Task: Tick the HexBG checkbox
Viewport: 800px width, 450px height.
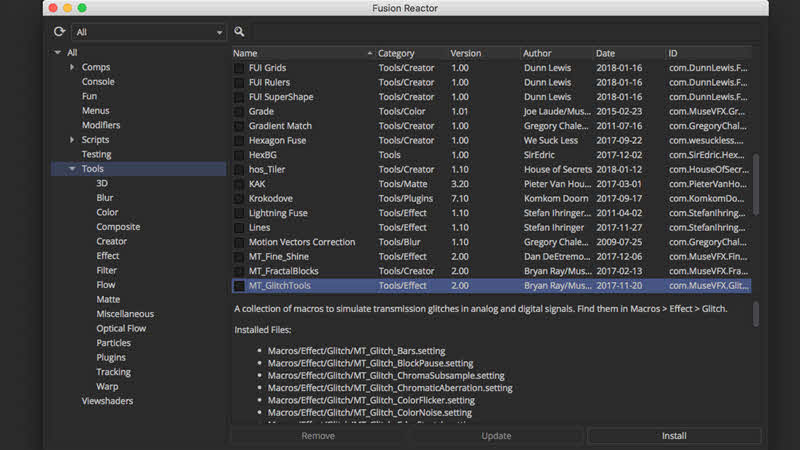Action: pos(239,155)
